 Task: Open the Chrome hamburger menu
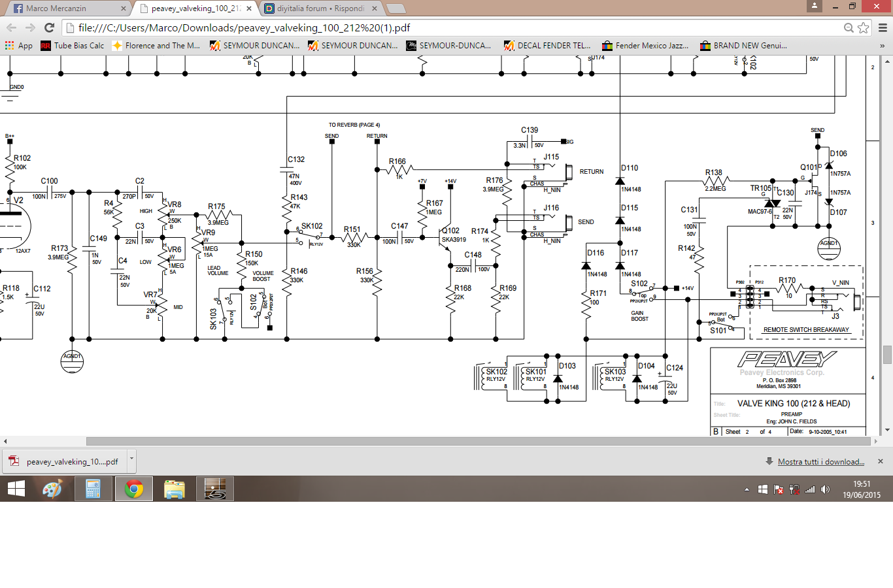coord(883,27)
